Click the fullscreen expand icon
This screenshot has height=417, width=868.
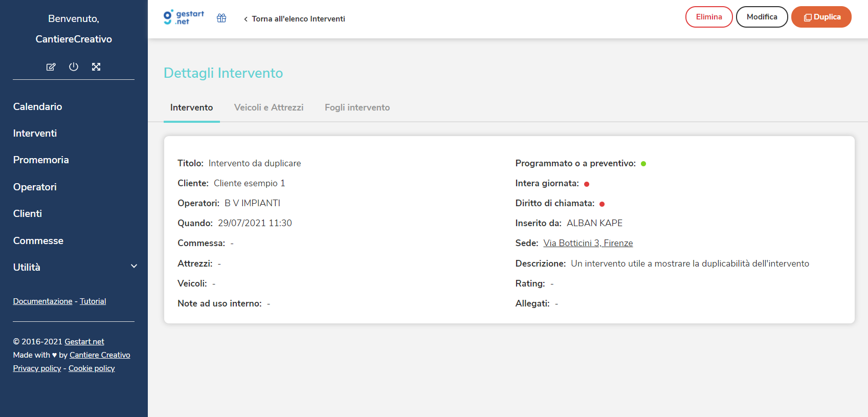(x=96, y=67)
